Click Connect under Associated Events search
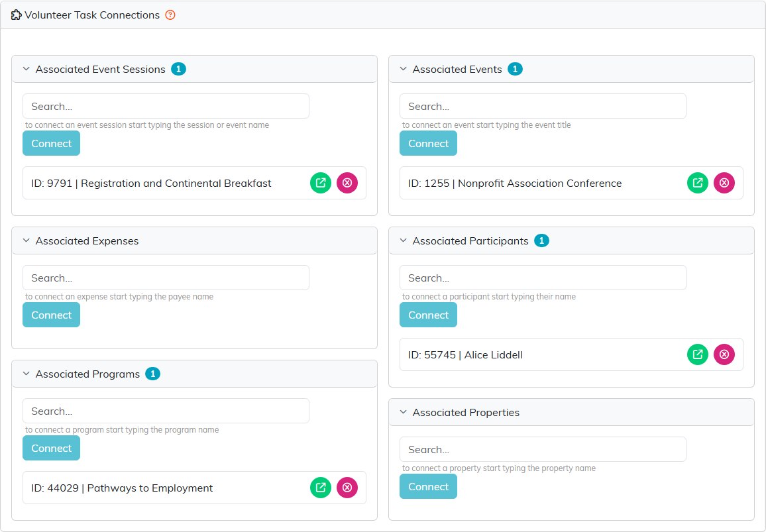766x532 pixels. [x=429, y=144]
